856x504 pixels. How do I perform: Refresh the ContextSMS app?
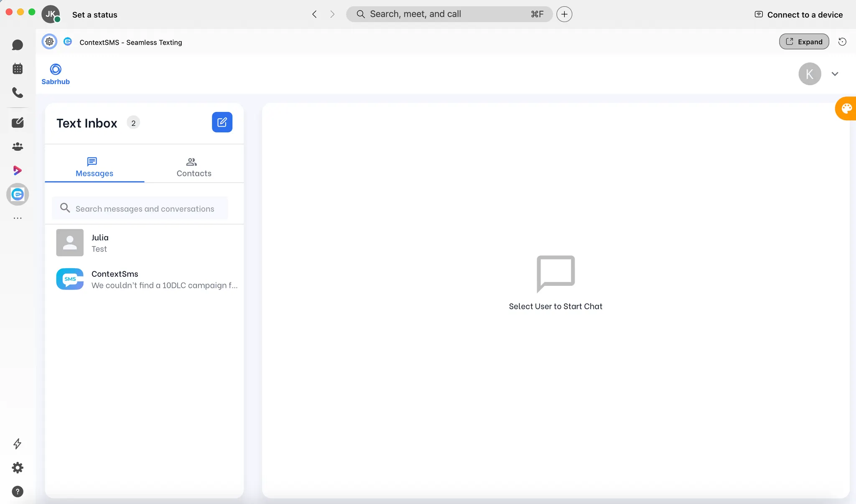click(x=842, y=41)
